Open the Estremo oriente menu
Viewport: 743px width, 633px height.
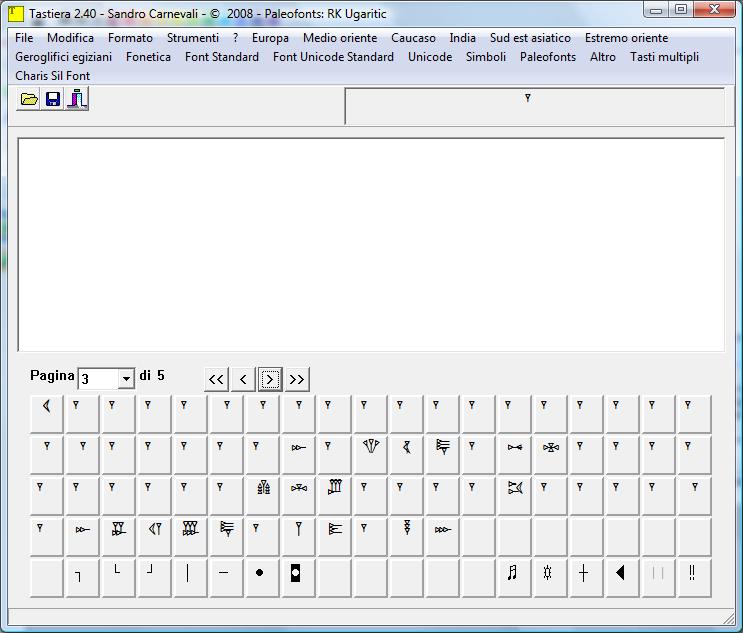click(x=626, y=38)
